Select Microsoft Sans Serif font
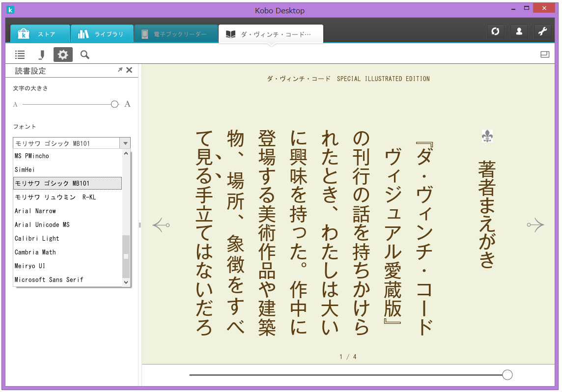 (67, 280)
